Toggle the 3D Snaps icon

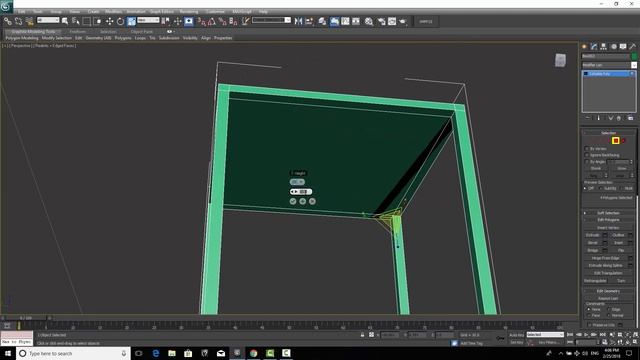tap(202, 21)
